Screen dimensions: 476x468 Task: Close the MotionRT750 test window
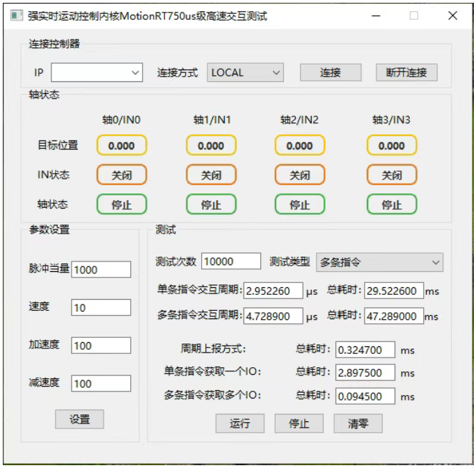pyautogui.click(x=452, y=15)
